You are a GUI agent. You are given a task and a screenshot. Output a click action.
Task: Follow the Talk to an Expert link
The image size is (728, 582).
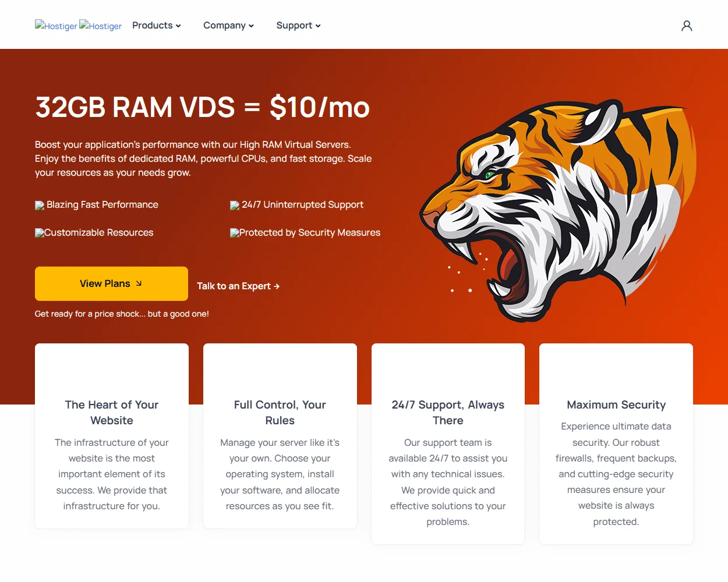coord(234,286)
